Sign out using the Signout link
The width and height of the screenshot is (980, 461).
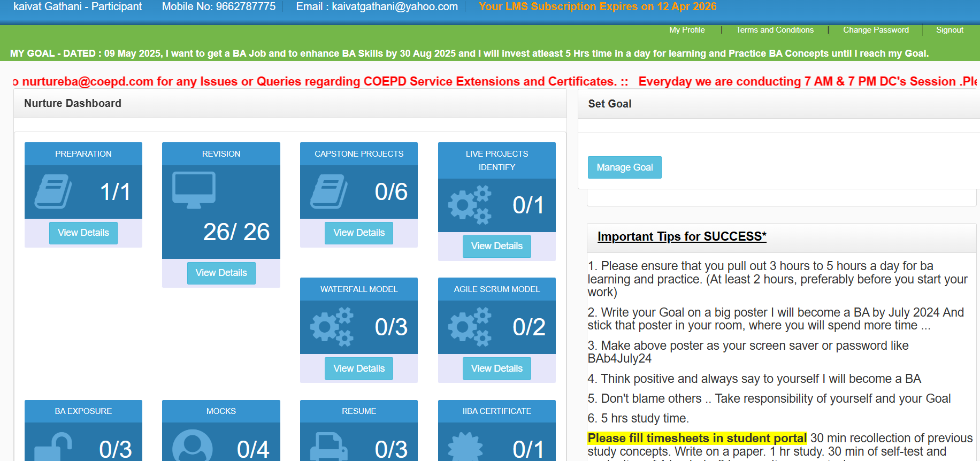click(x=950, y=30)
